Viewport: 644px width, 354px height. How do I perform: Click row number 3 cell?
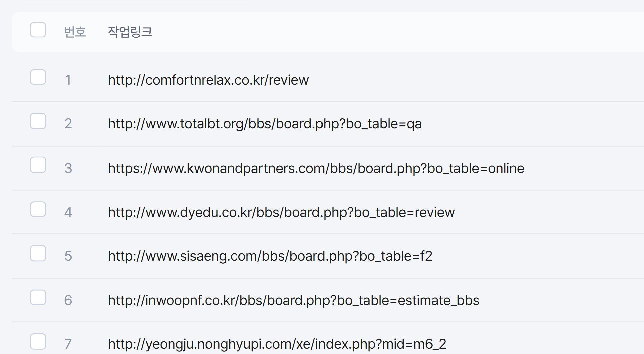pyautogui.click(x=68, y=168)
